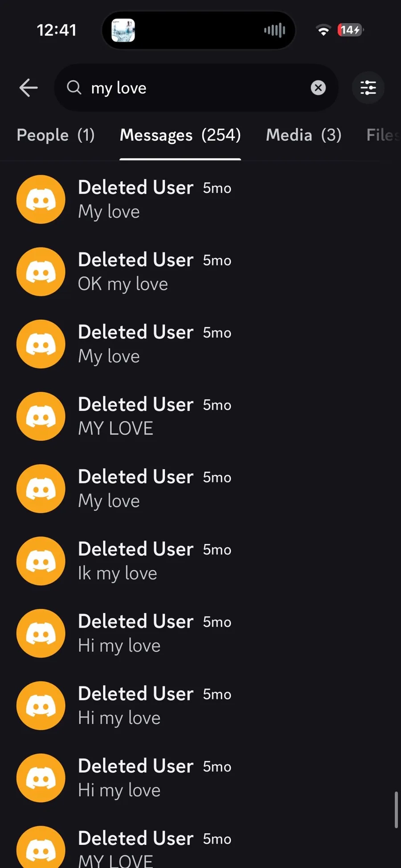401x868 pixels.
Task: Tap the magnifying glass search icon
Action: pyautogui.click(x=74, y=88)
